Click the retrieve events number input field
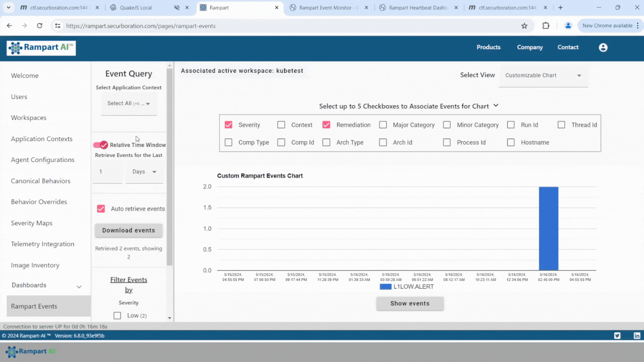This screenshot has width=644, height=362. click(x=107, y=172)
